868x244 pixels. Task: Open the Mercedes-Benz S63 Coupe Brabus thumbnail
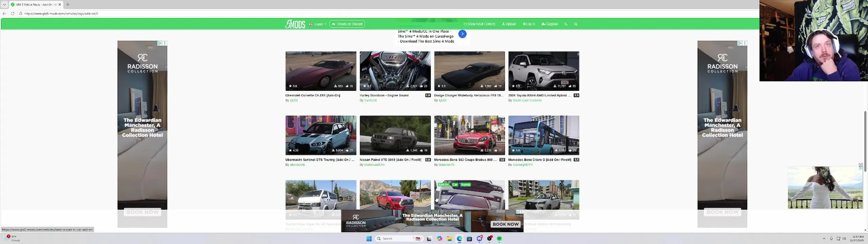click(469, 135)
